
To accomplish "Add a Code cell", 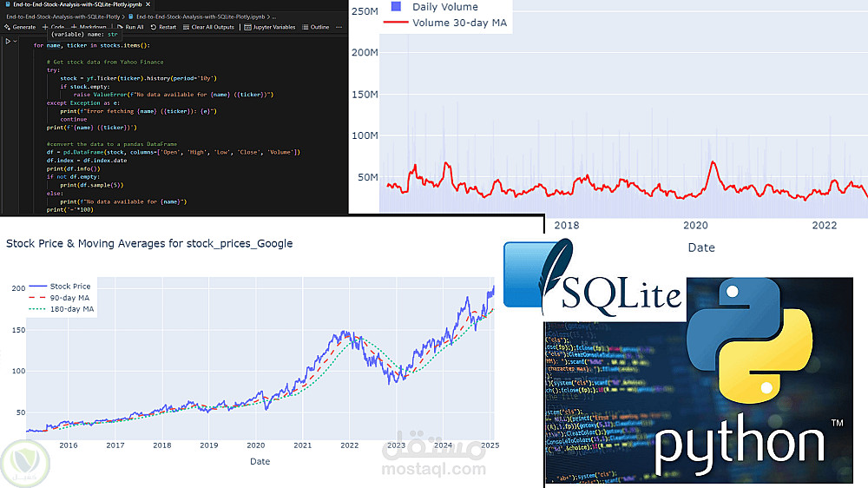I will (x=54, y=27).
